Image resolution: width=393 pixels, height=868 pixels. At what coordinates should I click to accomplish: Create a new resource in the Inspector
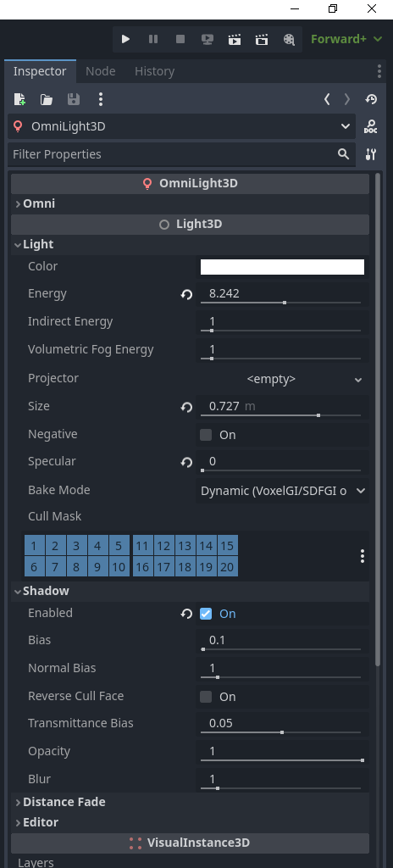19,99
